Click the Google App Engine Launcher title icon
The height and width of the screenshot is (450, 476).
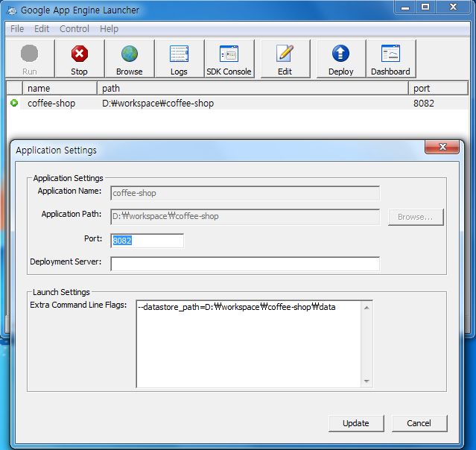(x=11, y=10)
